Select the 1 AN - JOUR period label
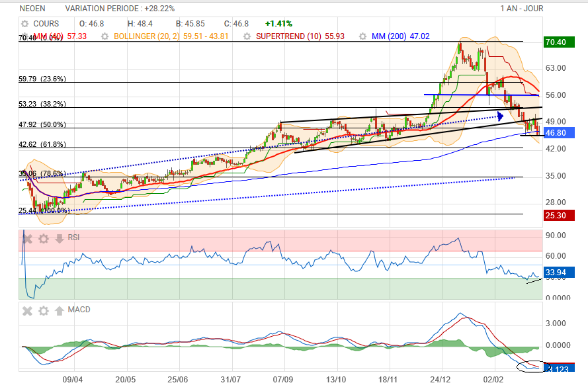Viewport: 588px width, 391px height. tap(522, 8)
